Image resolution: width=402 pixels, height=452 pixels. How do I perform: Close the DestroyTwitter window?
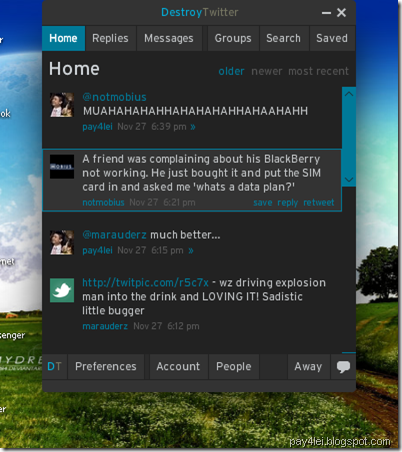pyautogui.click(x=341, y=13)
